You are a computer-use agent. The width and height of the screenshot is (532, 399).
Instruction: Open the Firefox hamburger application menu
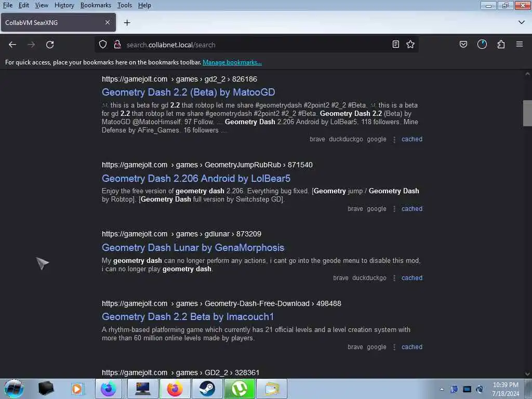pos(520,45)
